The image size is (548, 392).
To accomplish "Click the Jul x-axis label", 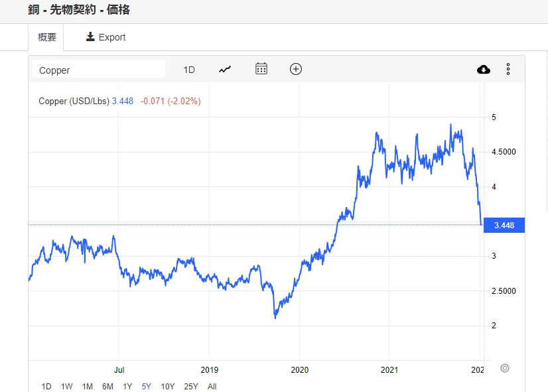I will click(x=119, y=370).
